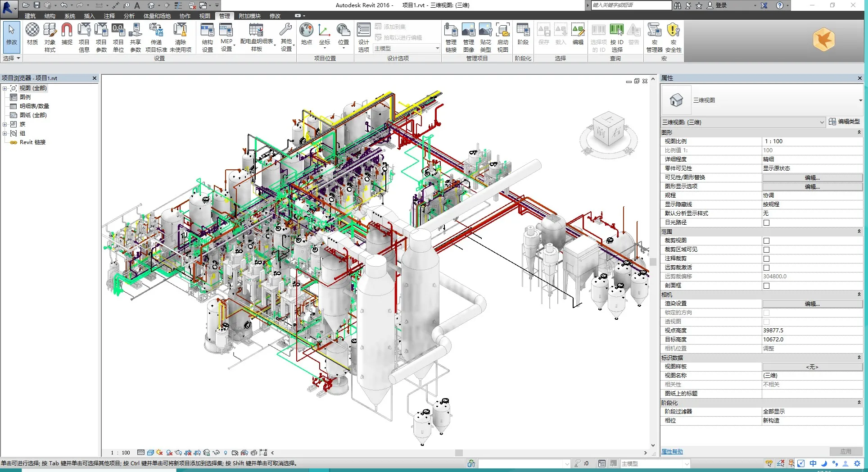This screenshot has height=472, width=868.
Task: Enable the 裁剪视图 checkbox
Action: click(766, 241)
